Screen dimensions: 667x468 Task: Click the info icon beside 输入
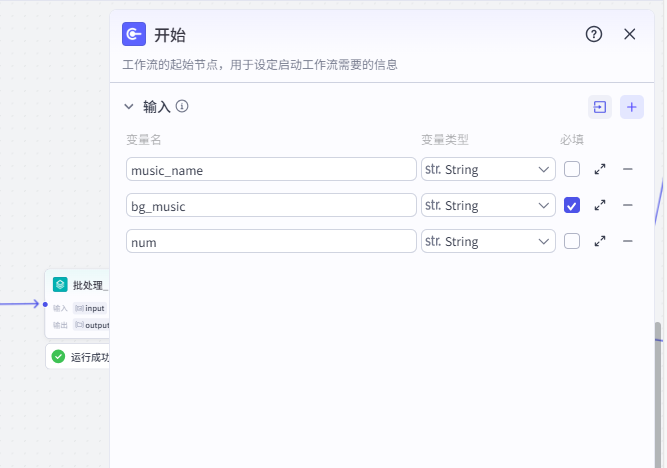point(182,106)
